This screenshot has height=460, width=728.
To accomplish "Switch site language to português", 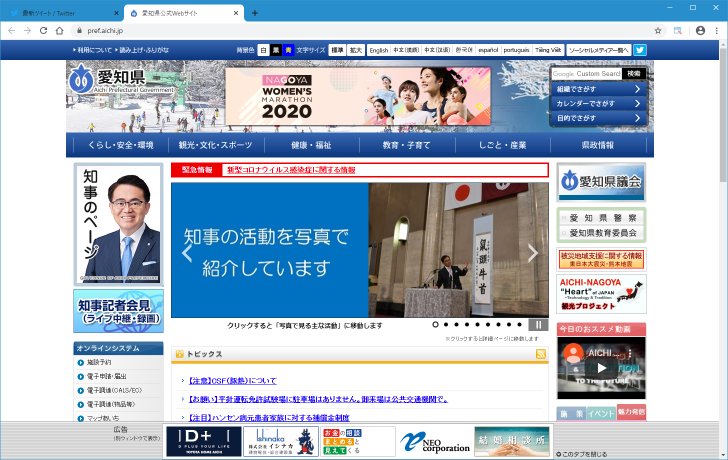I will [516, 50].
